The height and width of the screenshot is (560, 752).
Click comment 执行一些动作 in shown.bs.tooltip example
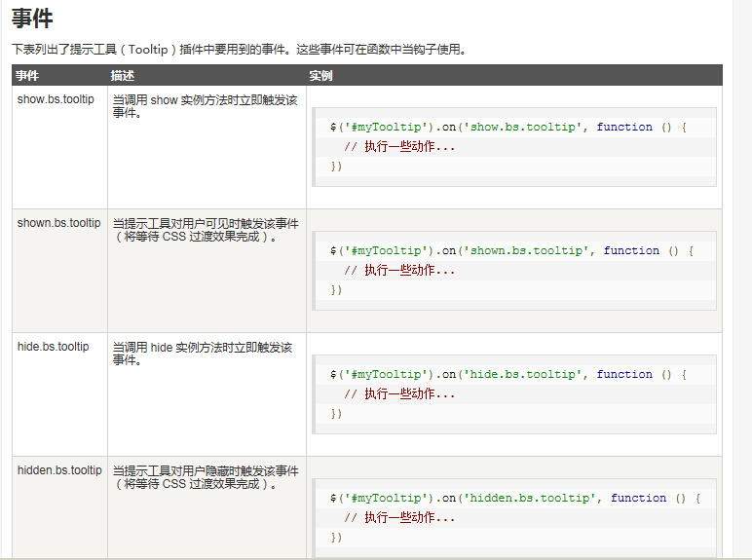pos(399,271)
